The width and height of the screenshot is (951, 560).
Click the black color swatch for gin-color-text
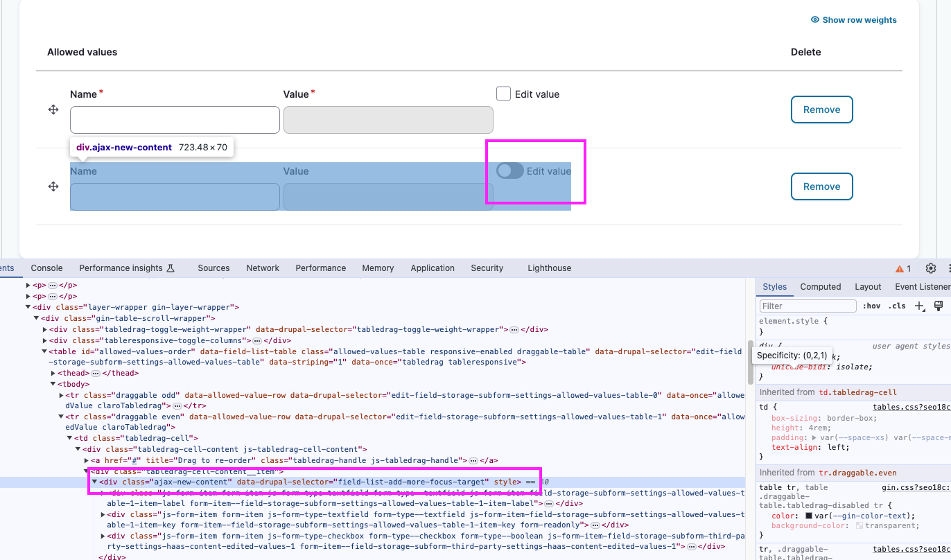click(x=808, y=516)
